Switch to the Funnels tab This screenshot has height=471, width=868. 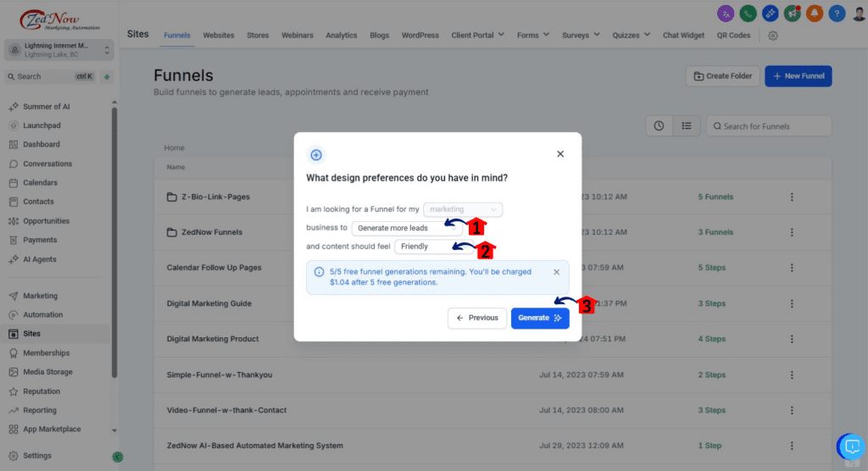pyautogui.click(x=176, y=35)
